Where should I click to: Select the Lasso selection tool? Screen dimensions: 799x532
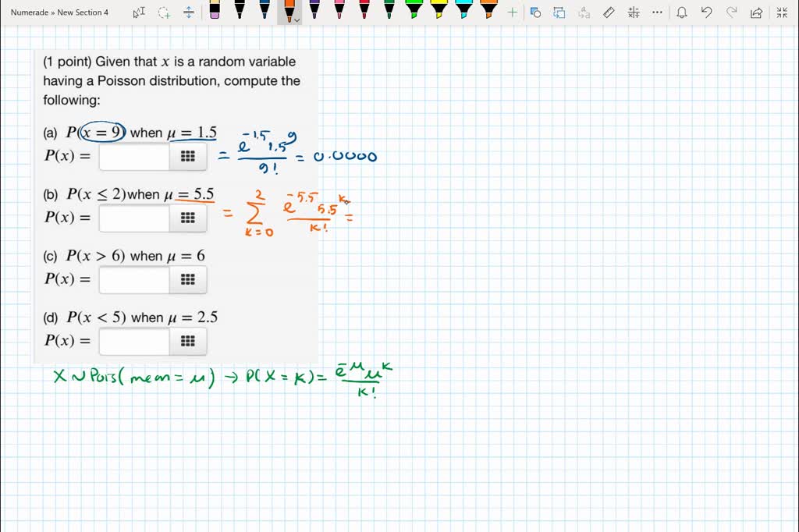(x=164, y=12)
